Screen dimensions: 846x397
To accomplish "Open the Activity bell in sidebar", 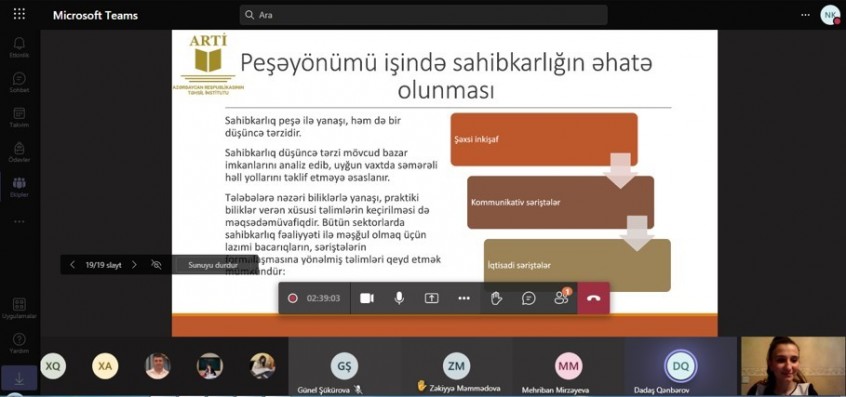I will tap(19, 46).
